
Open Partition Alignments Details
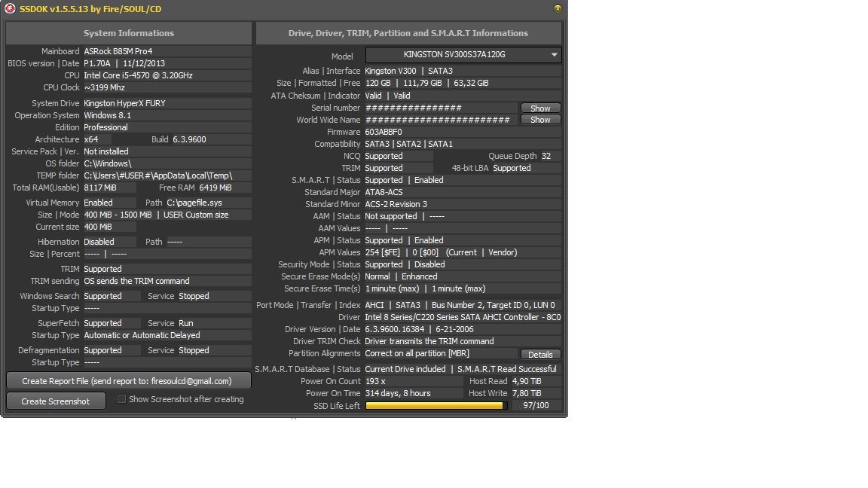[x=540, y=354]
